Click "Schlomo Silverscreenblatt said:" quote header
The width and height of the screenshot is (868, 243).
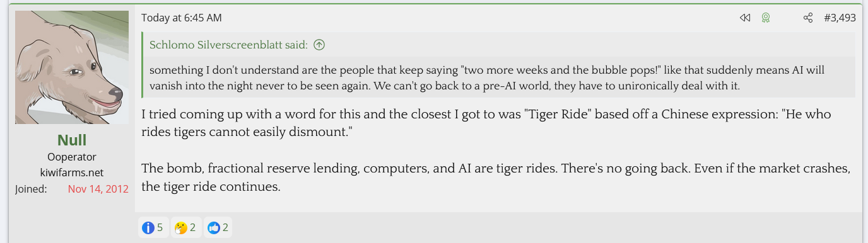point(228,45)
